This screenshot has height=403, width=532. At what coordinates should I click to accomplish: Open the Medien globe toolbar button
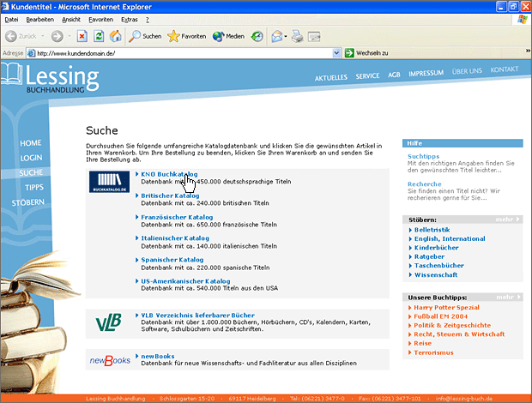click(x=228, y=36)
